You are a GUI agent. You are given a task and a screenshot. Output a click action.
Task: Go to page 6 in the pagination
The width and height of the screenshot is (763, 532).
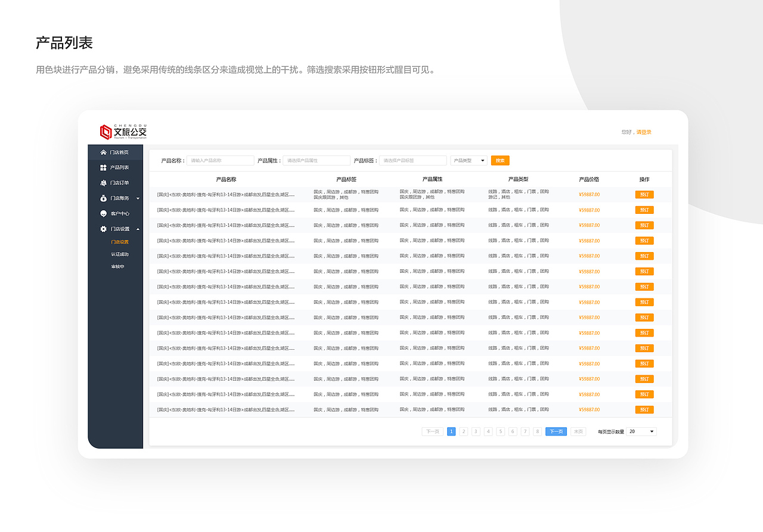(513, 431)
